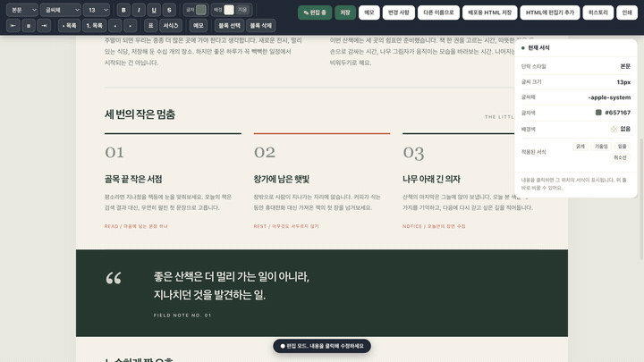Click the -apple-system font value

click(609, 97)
